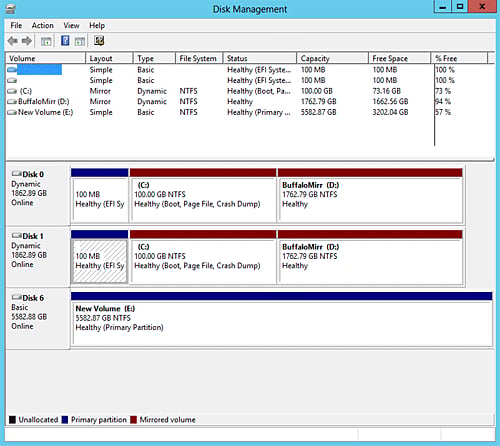Close the Disk Management window
Screen dimensions: 500x446
tap(482, 7)
